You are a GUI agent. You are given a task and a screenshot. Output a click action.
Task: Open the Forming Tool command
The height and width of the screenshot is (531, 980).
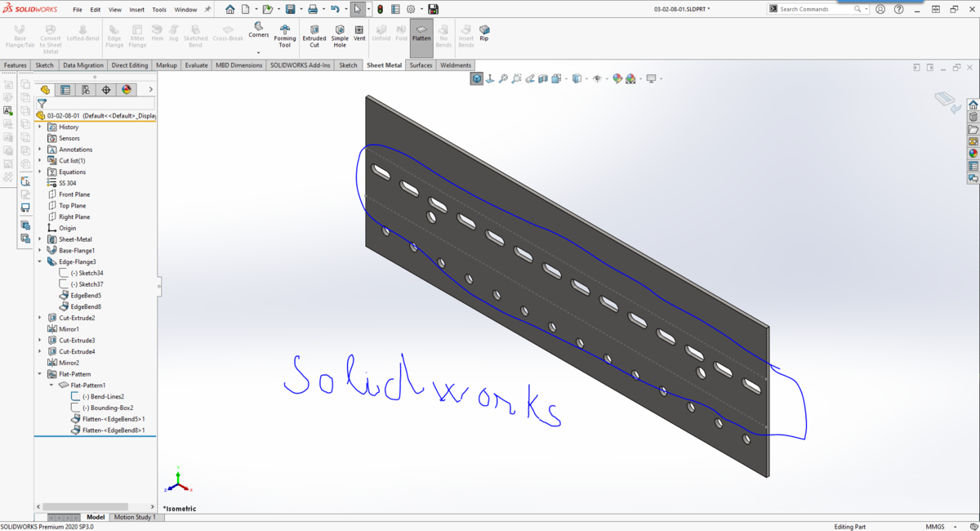click(285, 36)
